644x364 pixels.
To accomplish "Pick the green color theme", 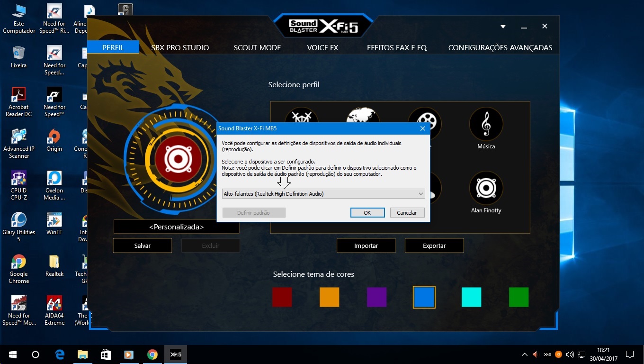I will tap(519, 297).
